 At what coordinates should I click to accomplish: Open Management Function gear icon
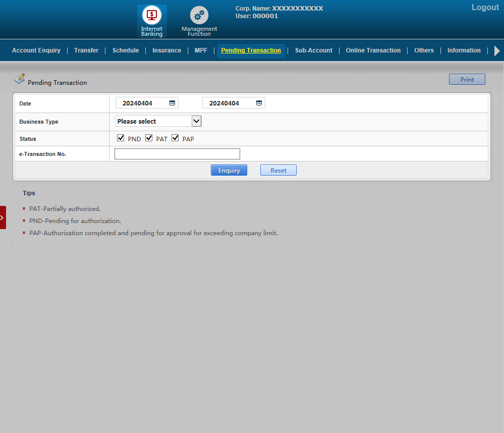click(199, 16)
